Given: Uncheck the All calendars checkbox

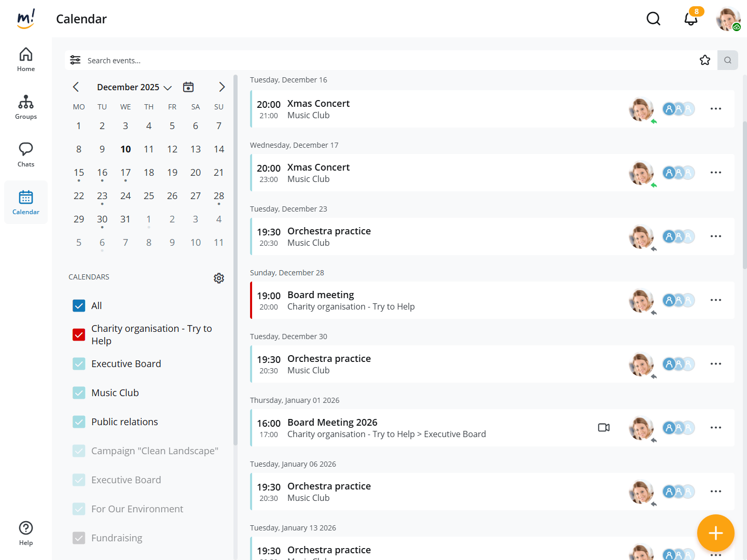Looking at the screenshot, I should [79, 306].
